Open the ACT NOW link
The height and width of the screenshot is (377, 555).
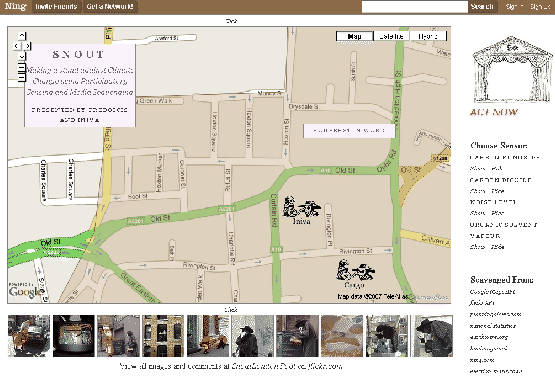(x=493, y=112)
